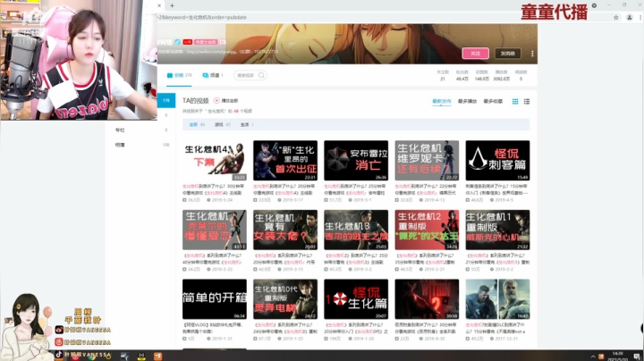Open the 生化危机3 吉尔的逃生之旅 thumbnail
Viewport: 644px width, 361px height.
(x=356, y=230)
